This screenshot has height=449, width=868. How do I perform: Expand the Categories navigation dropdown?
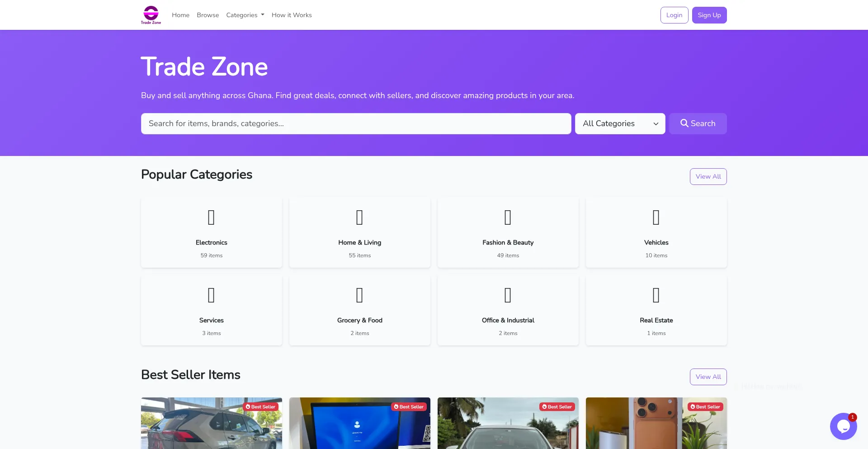(245, 15)
